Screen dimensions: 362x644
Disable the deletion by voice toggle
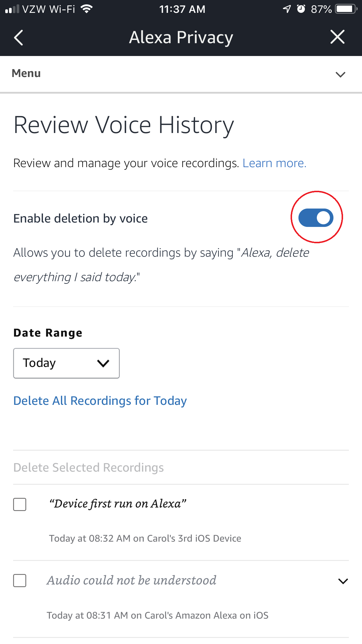click(x=316, y=218)
